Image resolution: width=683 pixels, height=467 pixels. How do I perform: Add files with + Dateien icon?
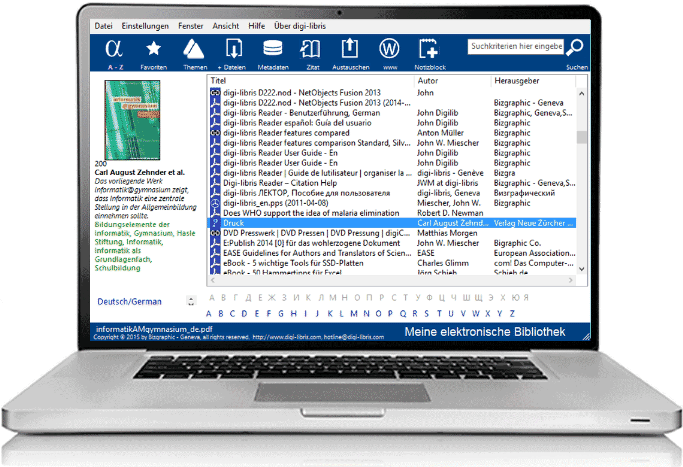pos(233,49)
